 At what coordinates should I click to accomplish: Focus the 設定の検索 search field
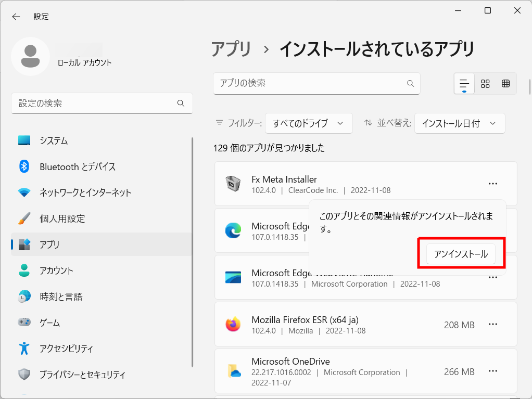[x=102, y=103]
